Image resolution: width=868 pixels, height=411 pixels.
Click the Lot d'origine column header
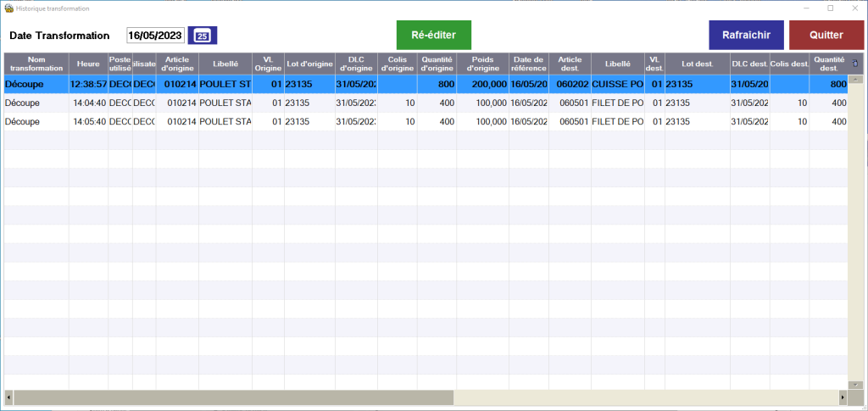(309, 64)
